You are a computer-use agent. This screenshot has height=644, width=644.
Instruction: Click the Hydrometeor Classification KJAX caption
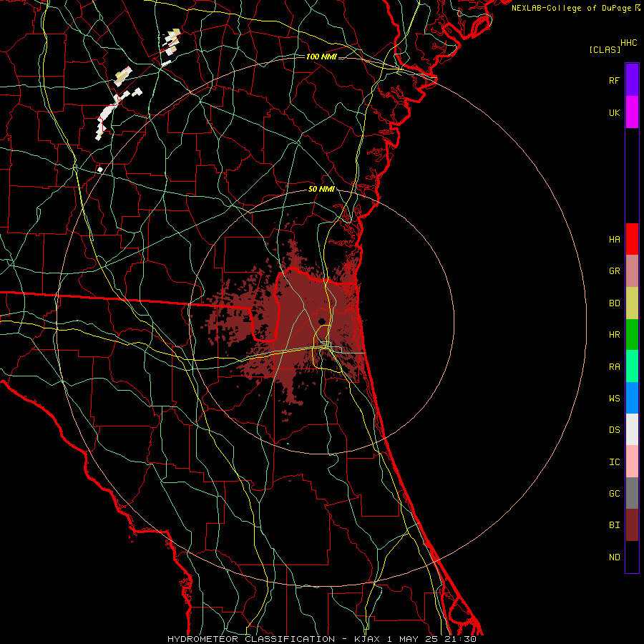(321, 639)
